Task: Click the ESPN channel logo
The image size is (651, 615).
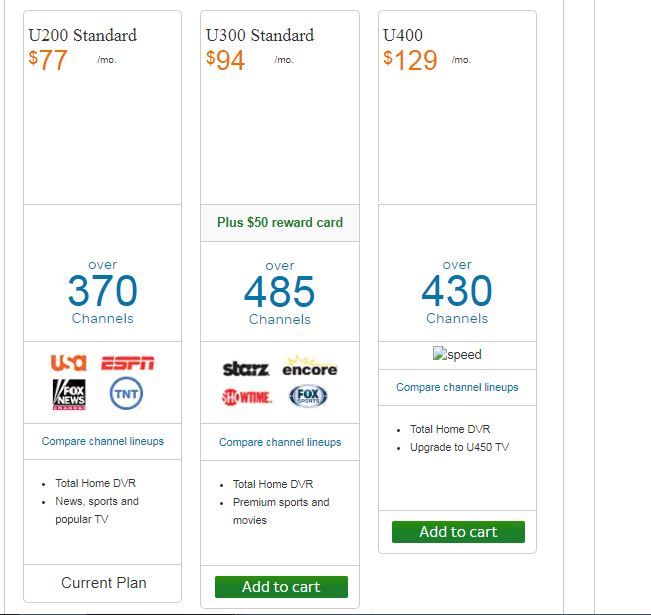Action: (127, 363)
